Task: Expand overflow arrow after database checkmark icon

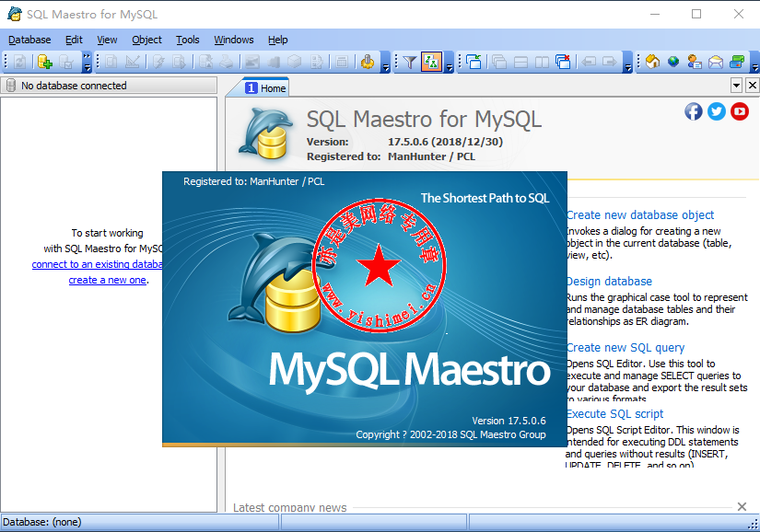Action: [87, 62]
